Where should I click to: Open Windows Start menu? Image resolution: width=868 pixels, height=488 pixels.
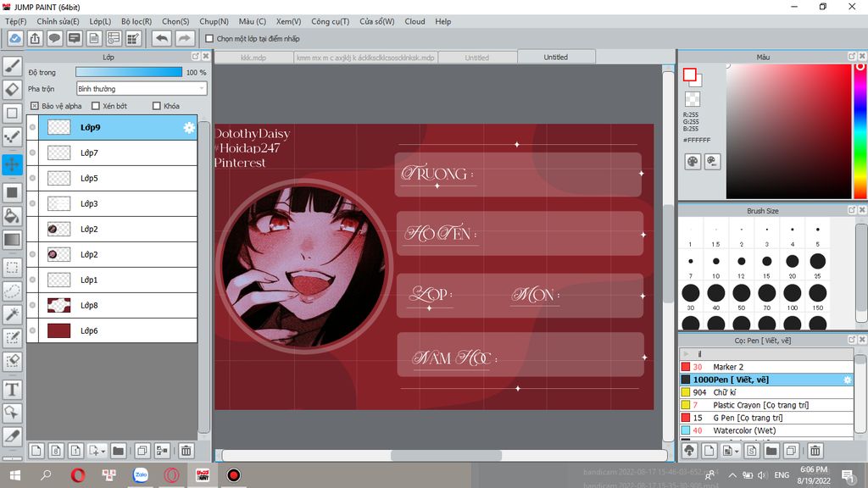tap(15, 475)
